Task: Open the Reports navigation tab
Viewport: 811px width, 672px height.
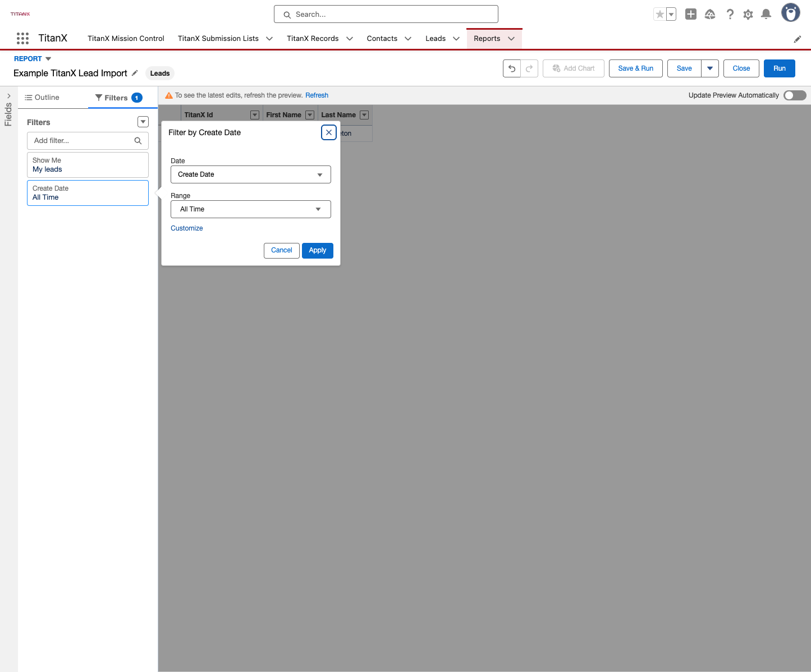Action: pyautogui.click(x=487, y=39)
